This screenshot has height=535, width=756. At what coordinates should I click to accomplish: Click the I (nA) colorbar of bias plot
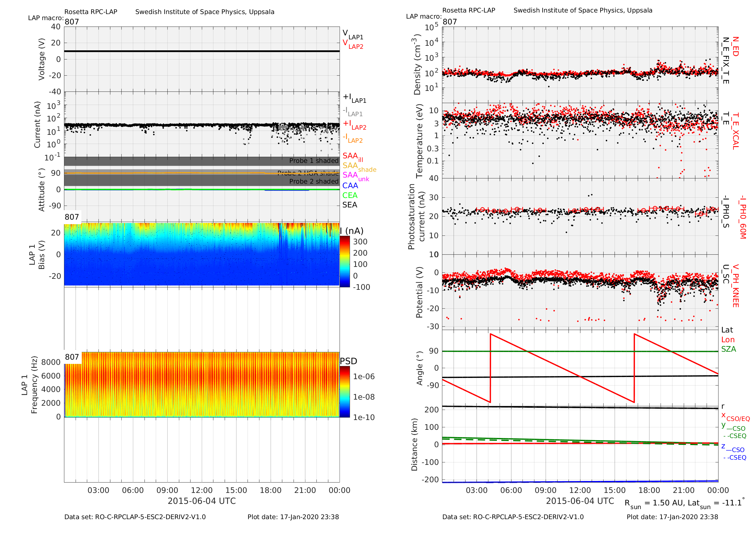pos(345,261)
